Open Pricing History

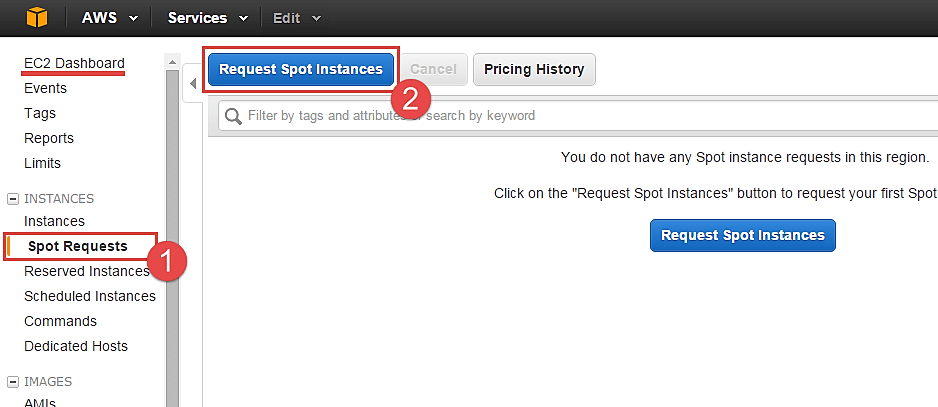(534, 69)
